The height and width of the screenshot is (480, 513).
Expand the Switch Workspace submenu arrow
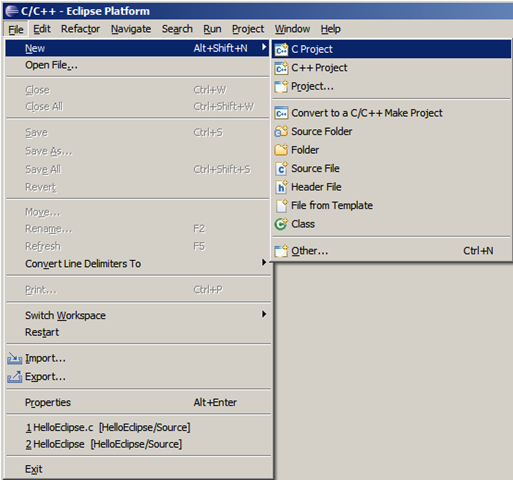pos(264,314)
